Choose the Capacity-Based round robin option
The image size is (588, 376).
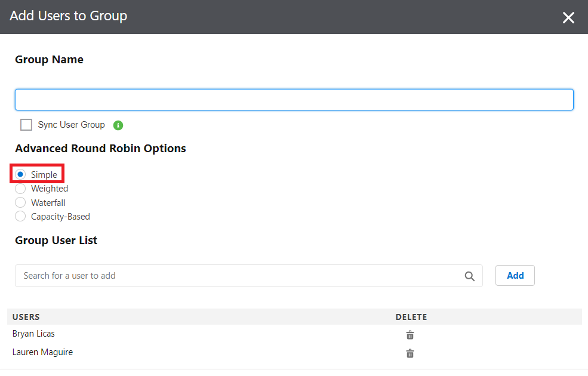coord(21,216)
